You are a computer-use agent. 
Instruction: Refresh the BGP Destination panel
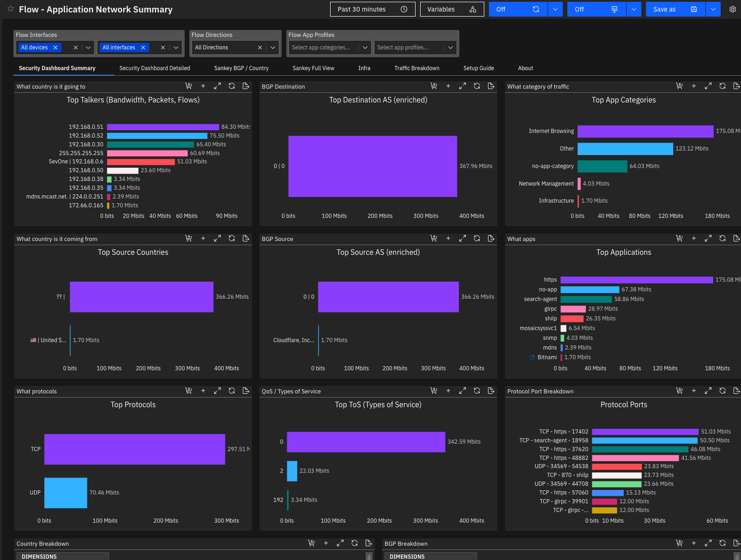click(x=477, y=86)
